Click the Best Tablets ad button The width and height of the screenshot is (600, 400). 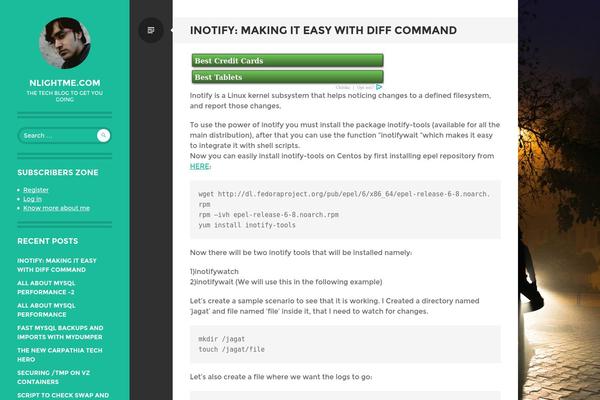click(287, 77)
